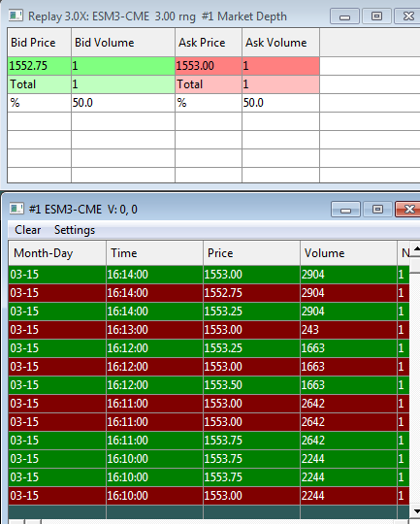Select the 16:13:00 trade row with volume 243
This screenshot has height=524, width=420.
click(x=209, y=330)
